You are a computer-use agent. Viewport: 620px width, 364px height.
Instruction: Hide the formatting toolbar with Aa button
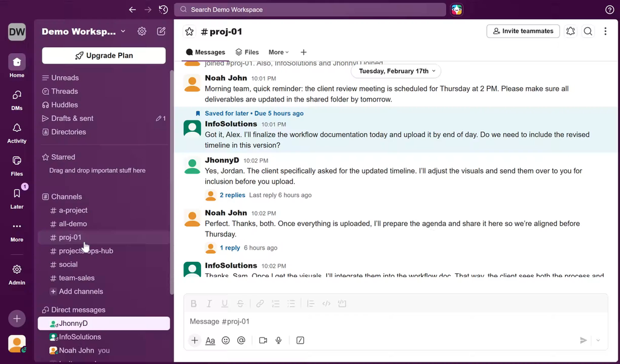(210, 340)
